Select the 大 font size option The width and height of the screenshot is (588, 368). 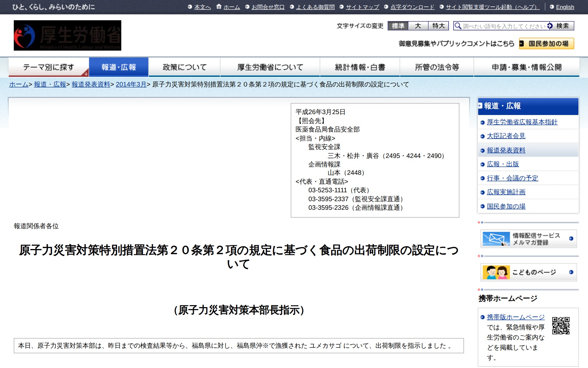tap(419, 26)
